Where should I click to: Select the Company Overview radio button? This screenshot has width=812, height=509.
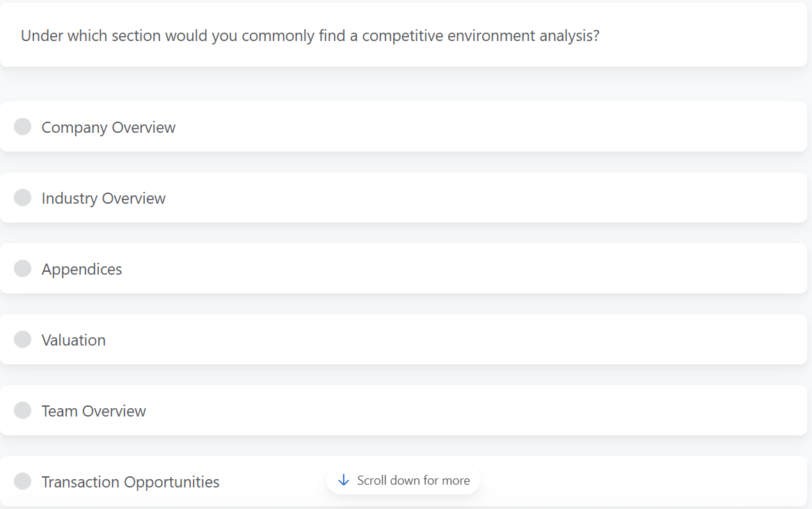22,127
